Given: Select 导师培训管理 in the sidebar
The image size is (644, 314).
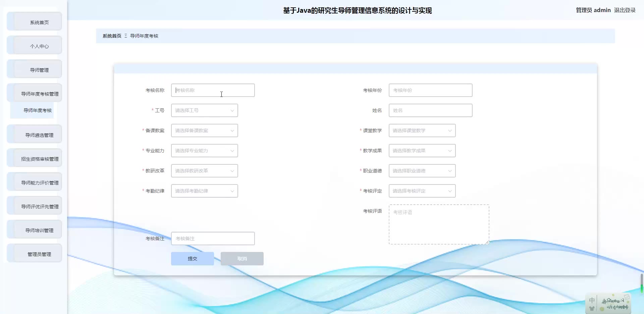Looking at the screenshot, I should 34,229.
